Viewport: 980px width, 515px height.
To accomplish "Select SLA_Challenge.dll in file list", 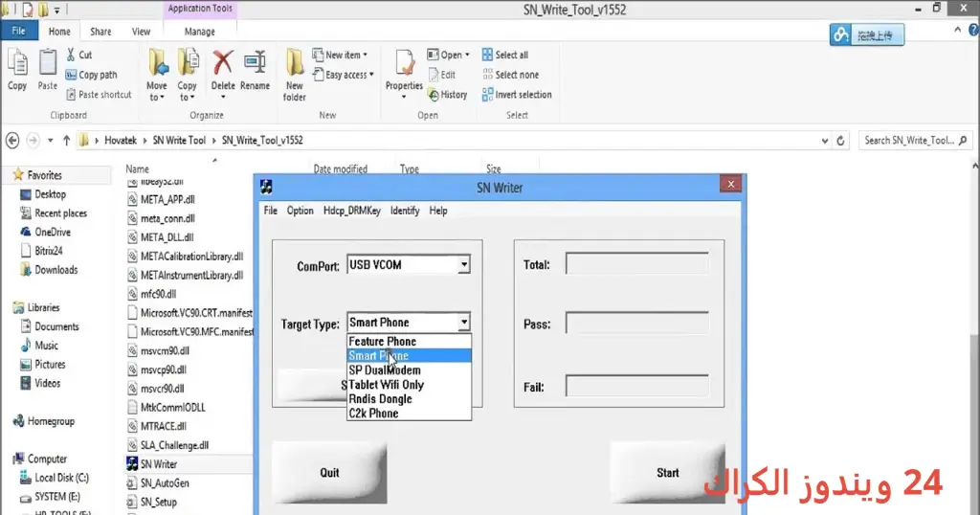I will click(174, 445).
